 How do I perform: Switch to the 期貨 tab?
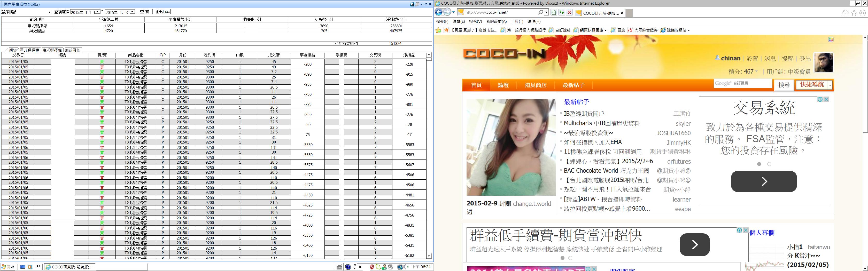(12, 50)
